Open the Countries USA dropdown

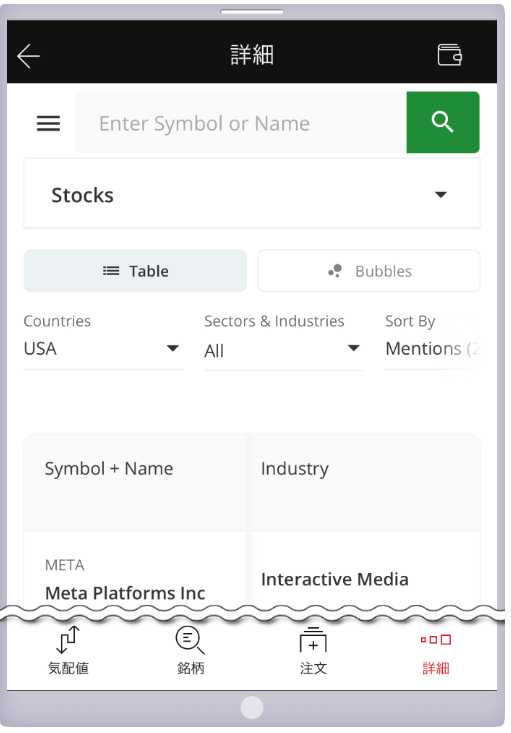(x=103, y=349)
